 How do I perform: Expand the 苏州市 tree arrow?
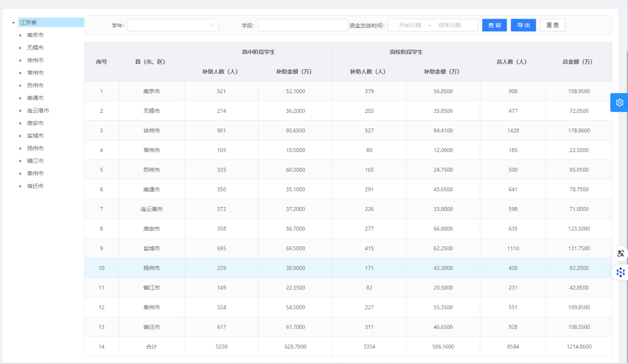pyautogui.click(x=21, y=85)
